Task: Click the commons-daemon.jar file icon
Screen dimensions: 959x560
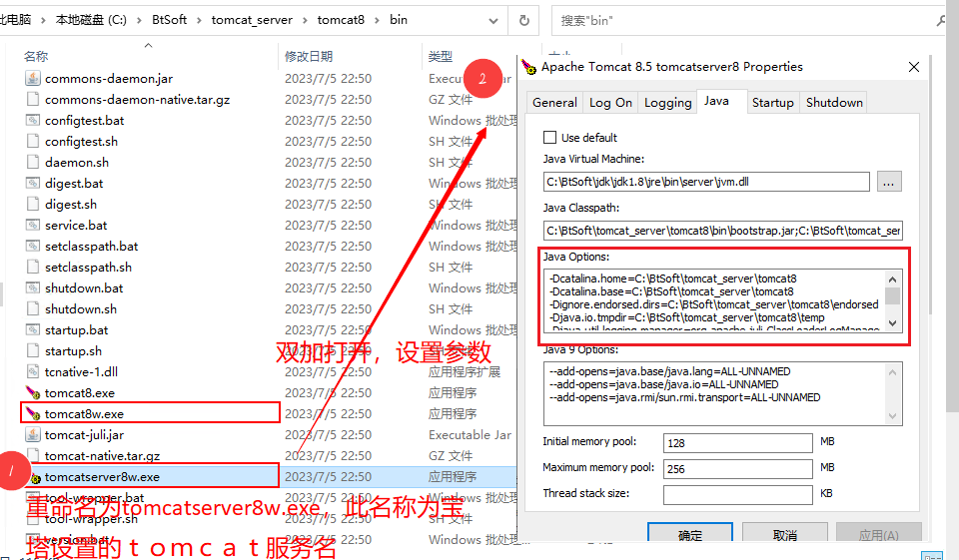Action: (x=32, y=78)
